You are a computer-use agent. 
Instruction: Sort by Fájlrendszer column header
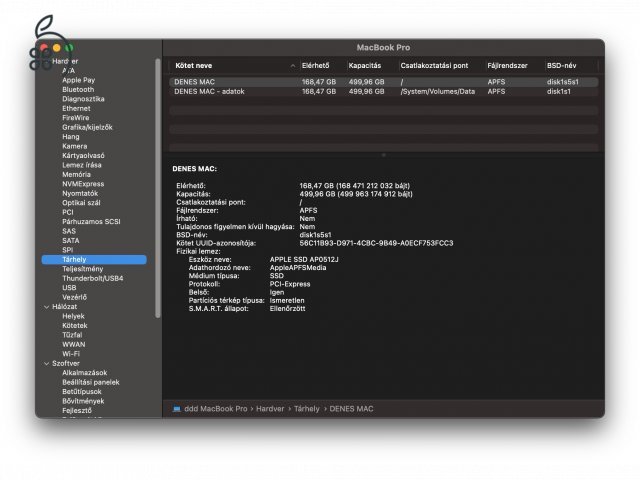click(x=507, y=65)
